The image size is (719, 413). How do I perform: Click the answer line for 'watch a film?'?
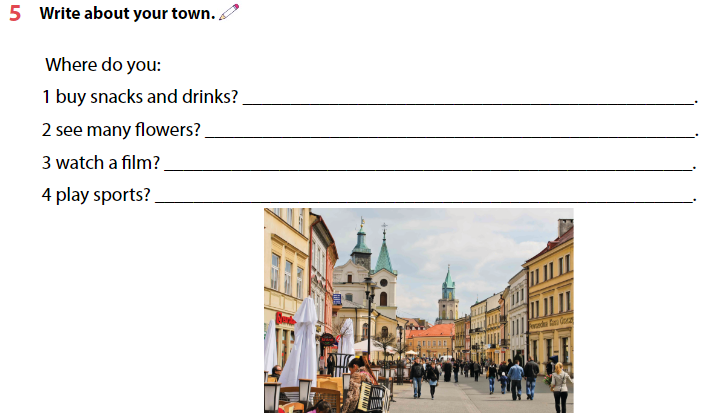click(x=428, y=164)
